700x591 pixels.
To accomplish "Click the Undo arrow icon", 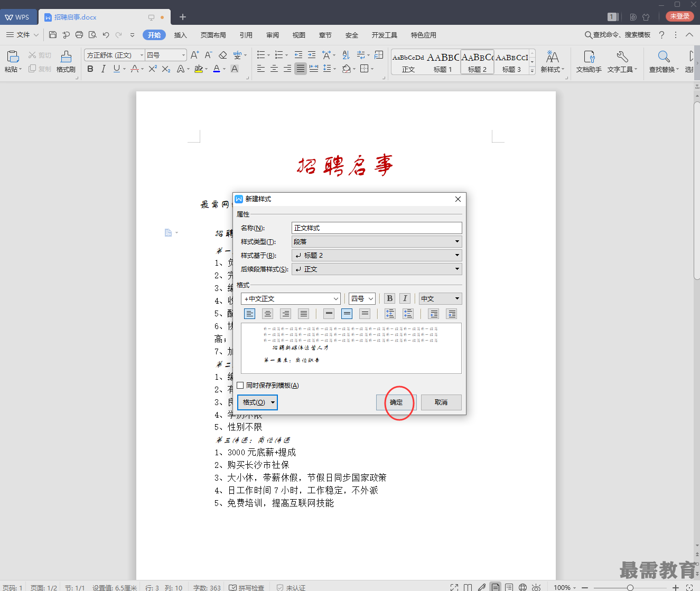I will click(x=106, y=35).
